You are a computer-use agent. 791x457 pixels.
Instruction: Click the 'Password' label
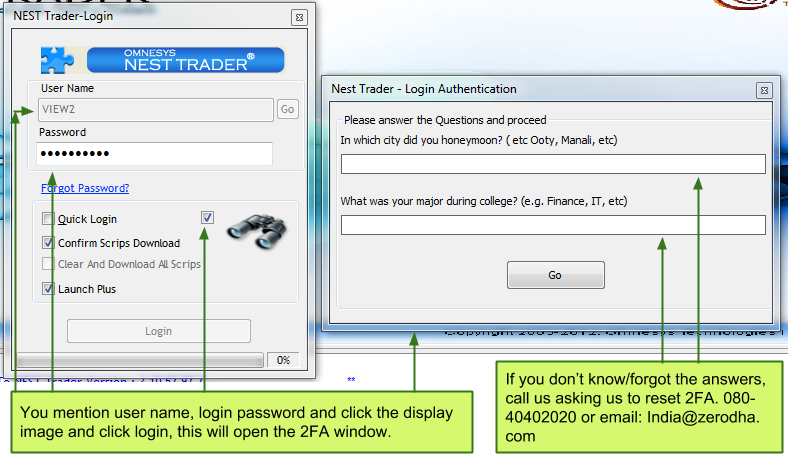tap(63, 132)
